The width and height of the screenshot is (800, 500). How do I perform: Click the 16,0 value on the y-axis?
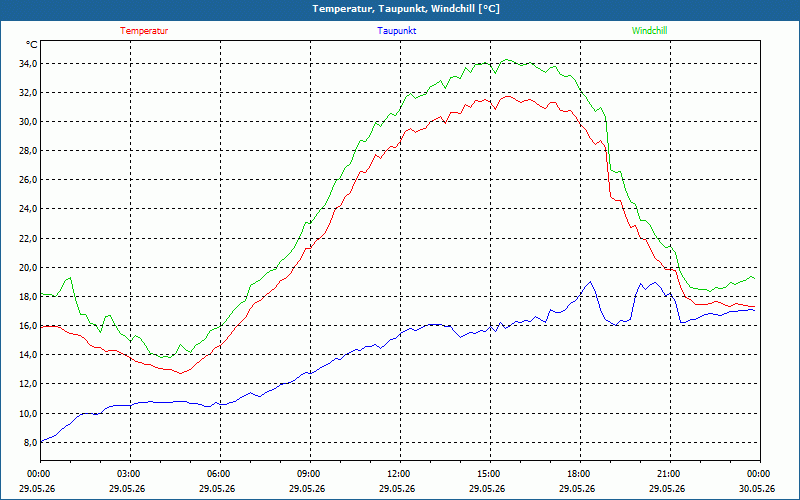point(28,326)
